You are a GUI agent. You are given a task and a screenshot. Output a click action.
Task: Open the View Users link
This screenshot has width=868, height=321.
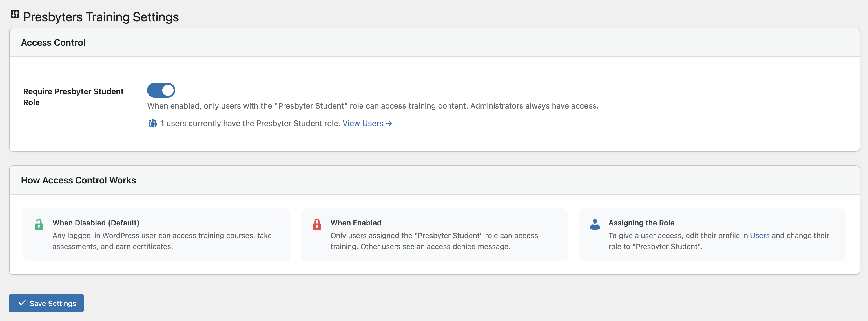tap(367, 124)
